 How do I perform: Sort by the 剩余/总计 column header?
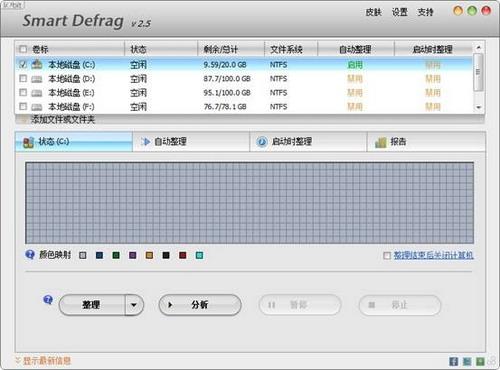point(231,49)
